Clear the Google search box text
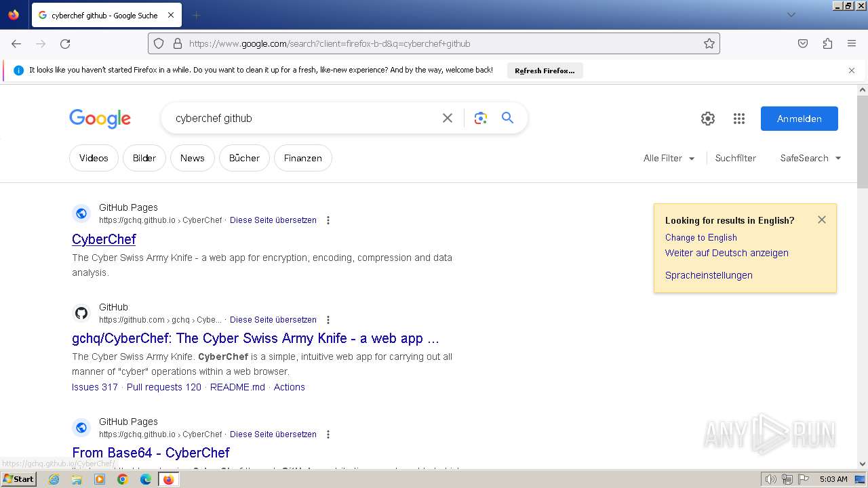 point(448,118)
